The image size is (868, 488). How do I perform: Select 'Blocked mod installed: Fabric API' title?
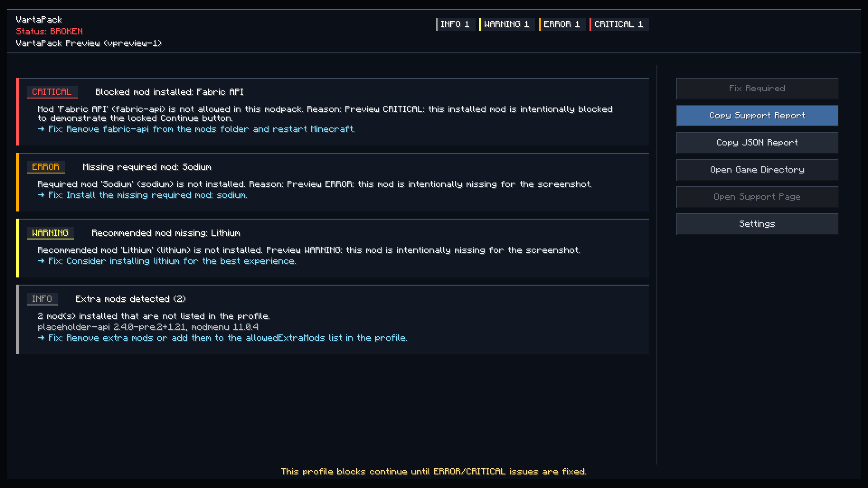[x=170, y=92]
